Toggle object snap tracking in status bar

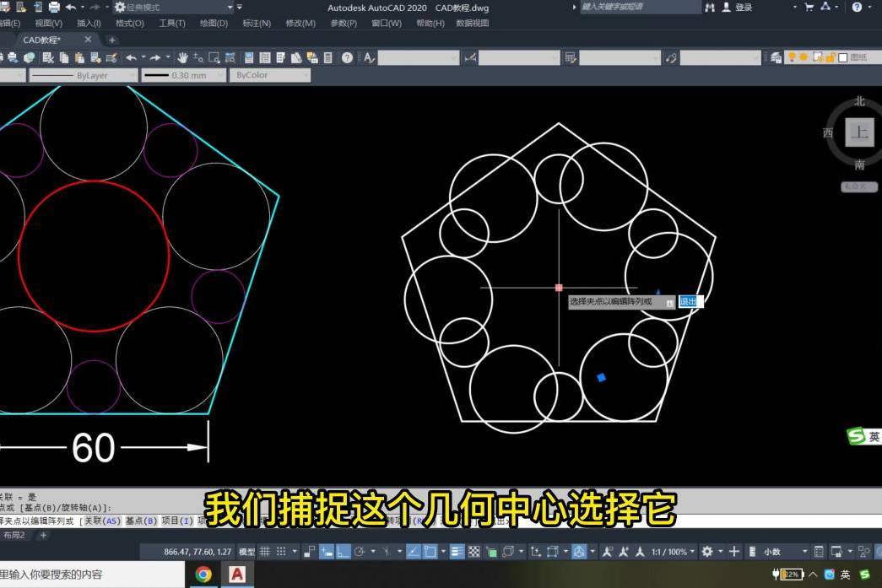point(413,552)
